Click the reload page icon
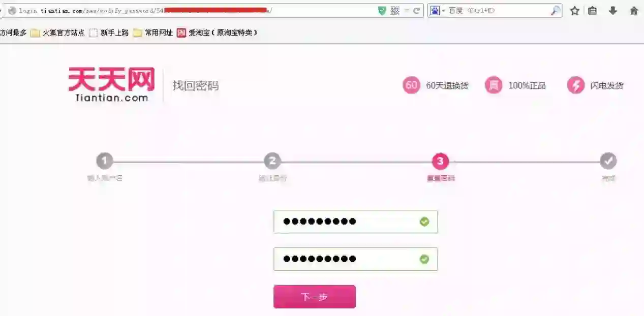Viewport: 644px width, 316px height. (417, 11)
